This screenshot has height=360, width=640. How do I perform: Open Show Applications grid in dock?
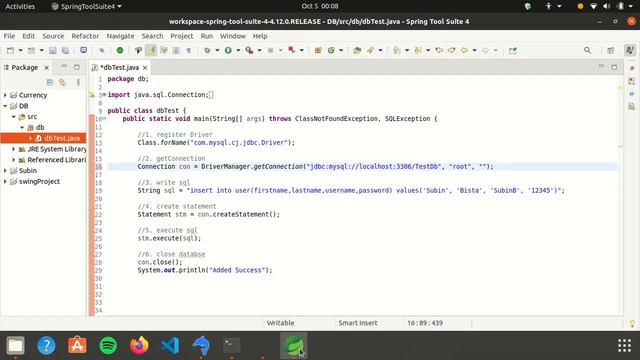[624, 345]
